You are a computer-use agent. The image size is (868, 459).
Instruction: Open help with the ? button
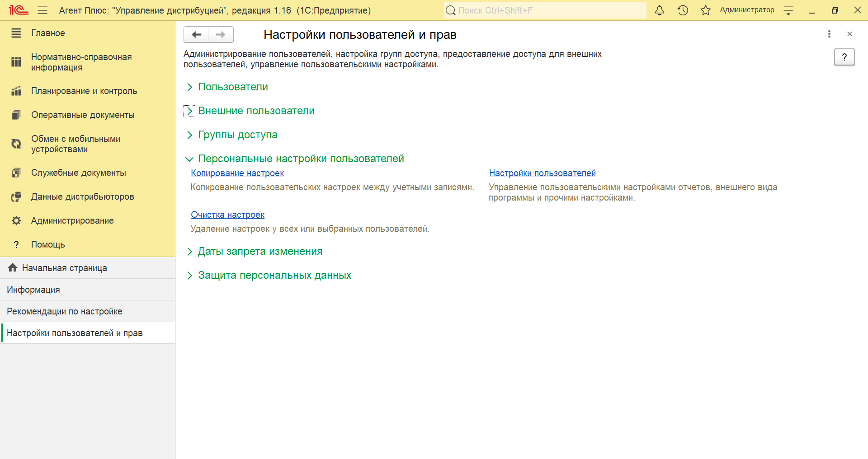(x=844, y=57)
